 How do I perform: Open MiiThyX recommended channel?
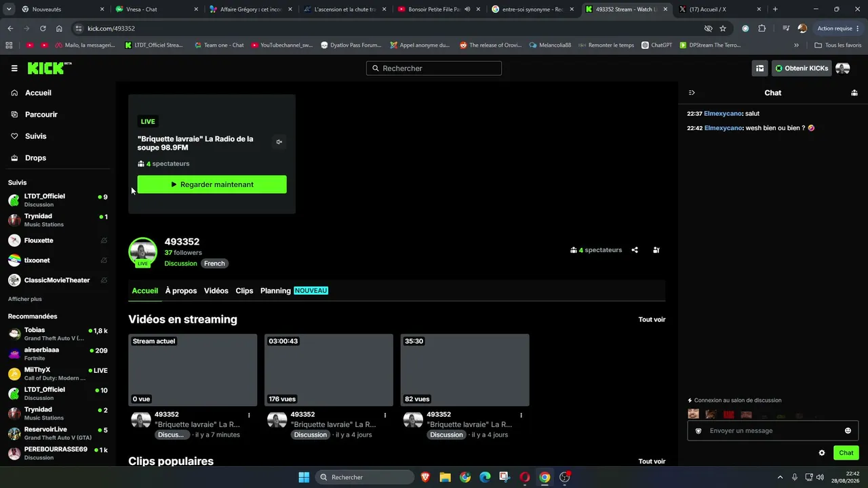[x=58, y=373]
